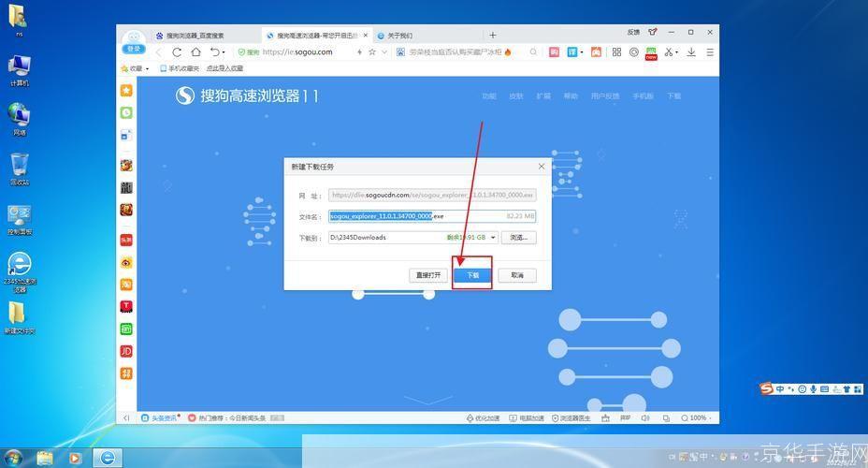Click the scissors screenshot tool icon

point(669,52)
